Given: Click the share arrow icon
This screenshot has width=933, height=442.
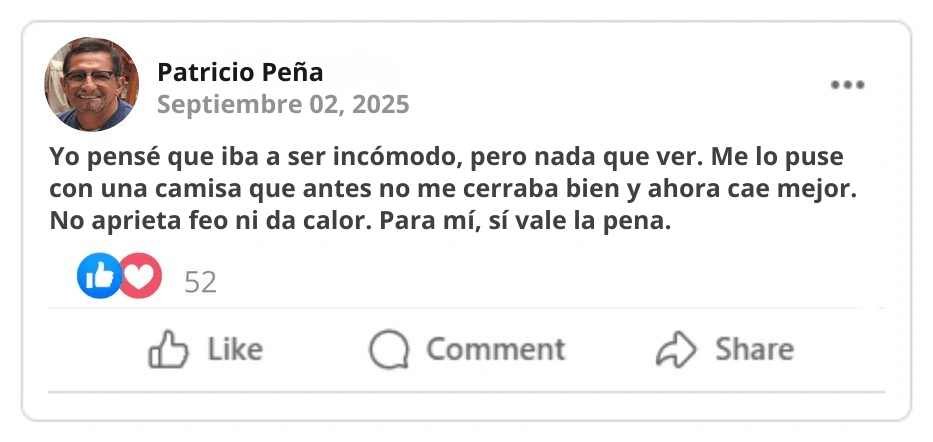Looking at the screenshot, I should pyautogui.click(x=676, y=350).
